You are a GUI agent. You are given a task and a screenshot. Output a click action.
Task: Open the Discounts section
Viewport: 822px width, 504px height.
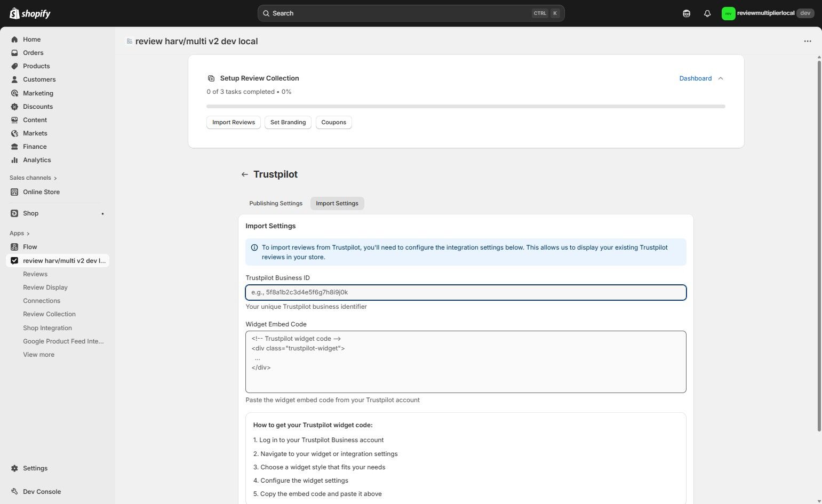[37, 106]
